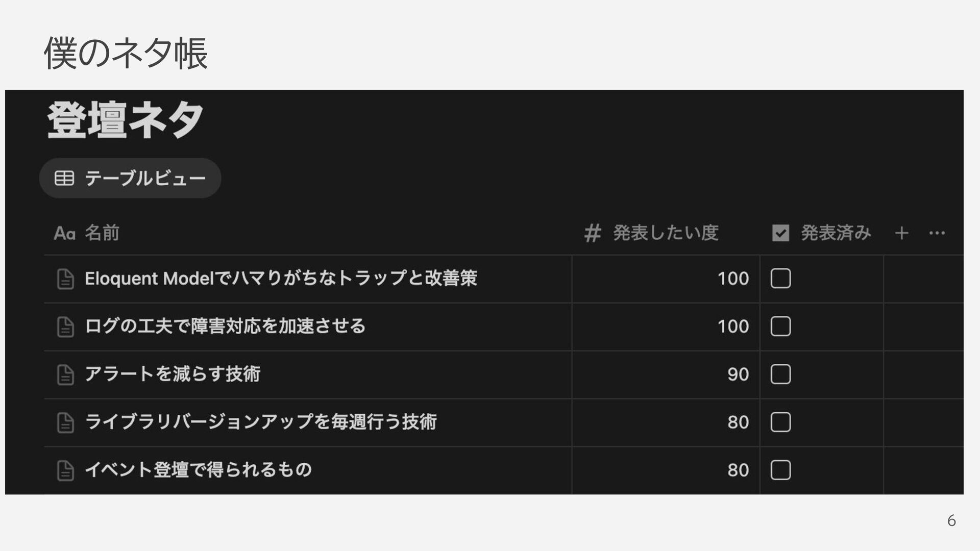The width and height of the screenshot is (980, 551).
Task: Open the 名前 column header menu
Action: pyautogui.click(x=87, y=233)
